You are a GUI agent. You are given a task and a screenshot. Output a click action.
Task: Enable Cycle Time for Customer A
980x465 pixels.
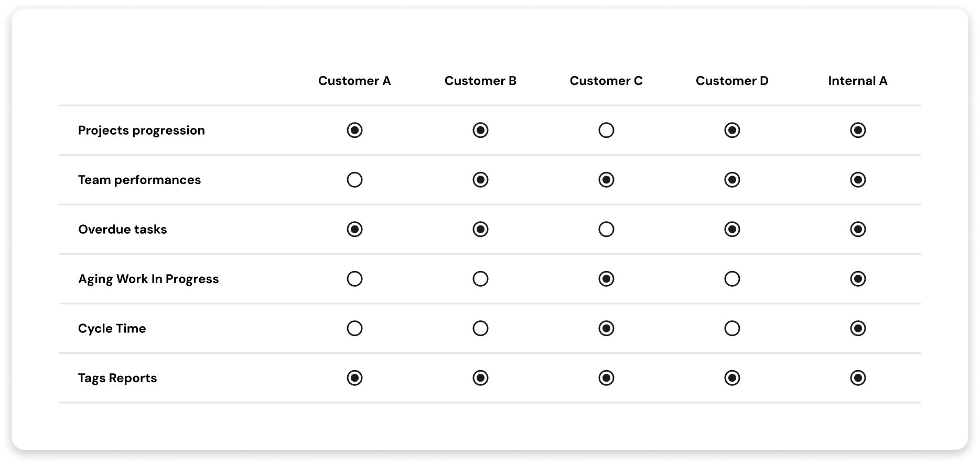coord(354,328)
